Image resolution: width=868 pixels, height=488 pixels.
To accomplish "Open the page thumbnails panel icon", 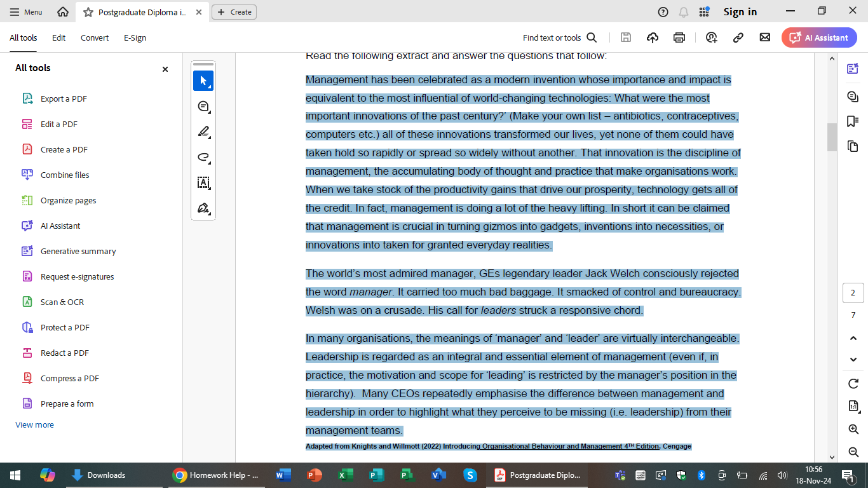I will 853,147.
